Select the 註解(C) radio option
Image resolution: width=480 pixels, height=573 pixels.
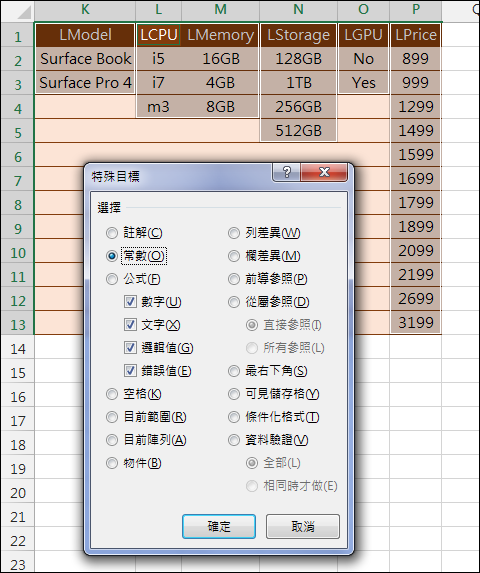[x=134, y=233]
